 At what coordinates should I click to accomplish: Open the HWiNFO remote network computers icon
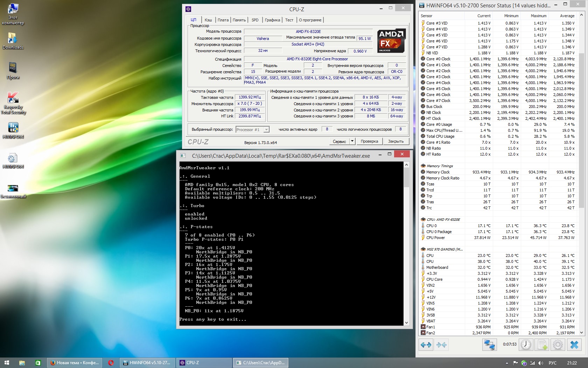tap(489, 345)
